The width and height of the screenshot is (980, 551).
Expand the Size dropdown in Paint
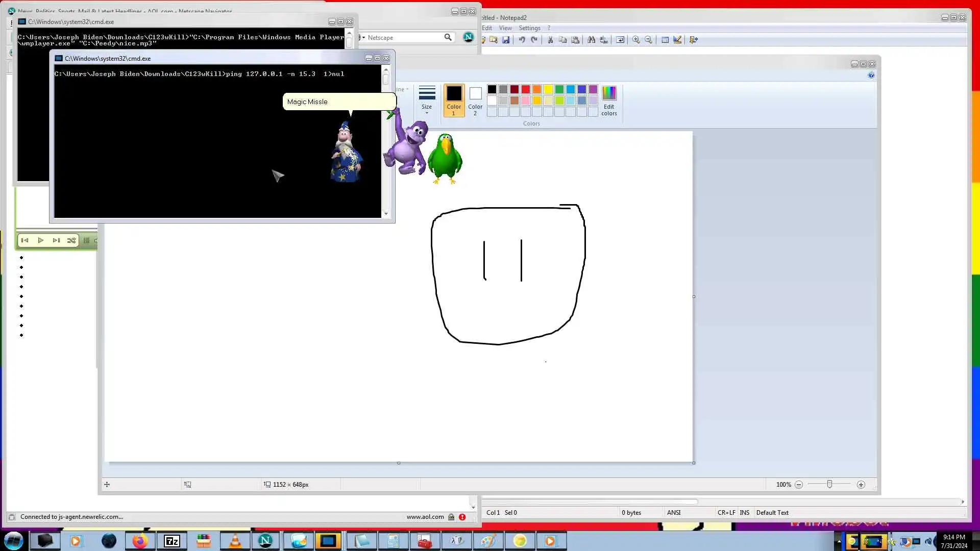pyautogui.click(x=427, y=101)
